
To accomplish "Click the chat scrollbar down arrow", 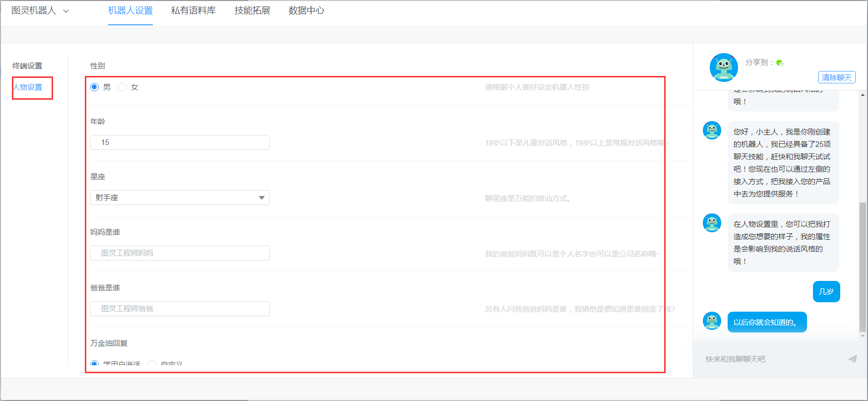I will (863, 336).
